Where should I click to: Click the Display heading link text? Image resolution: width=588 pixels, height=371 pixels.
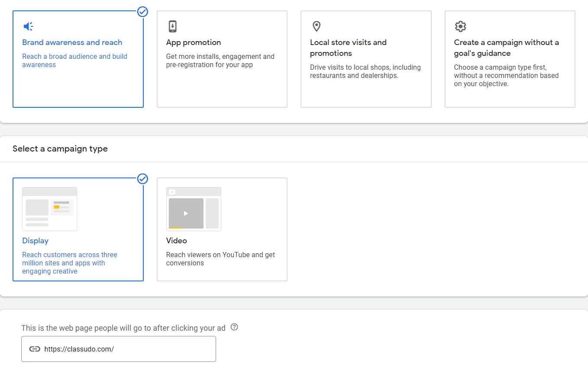click(x=35, y=241)
